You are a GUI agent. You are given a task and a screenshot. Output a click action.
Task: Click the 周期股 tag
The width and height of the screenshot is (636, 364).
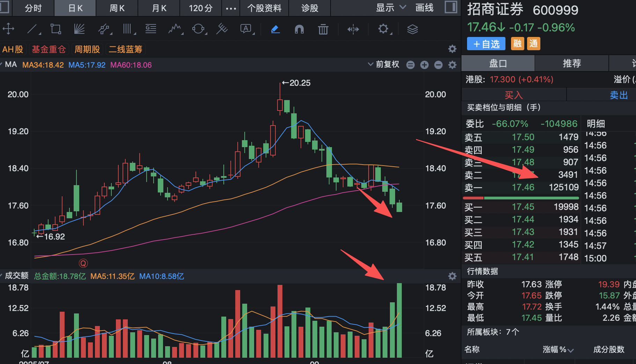[87, 49]
